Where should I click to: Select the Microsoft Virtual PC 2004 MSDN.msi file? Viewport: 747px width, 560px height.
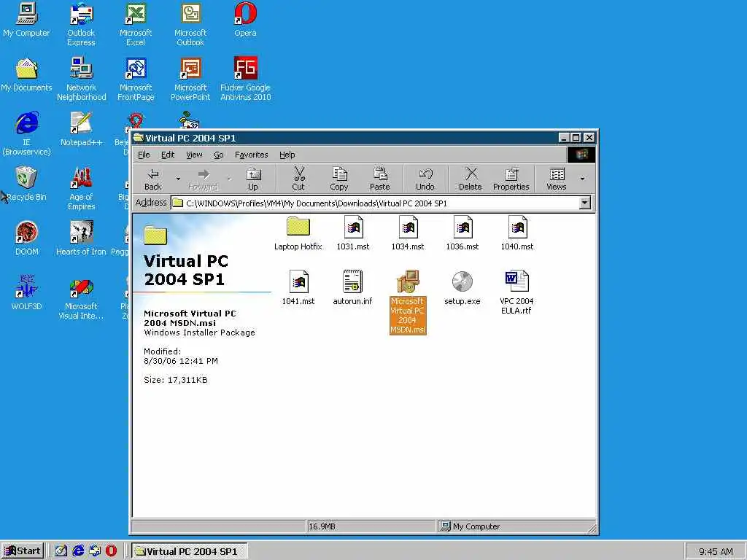pos(408,302)
